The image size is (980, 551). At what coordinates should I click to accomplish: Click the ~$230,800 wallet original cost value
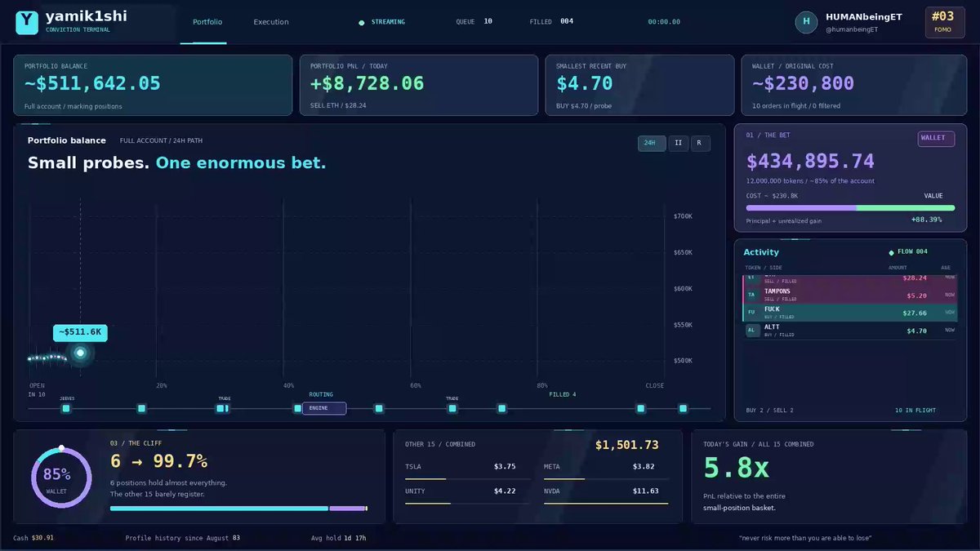coord(803,83)
